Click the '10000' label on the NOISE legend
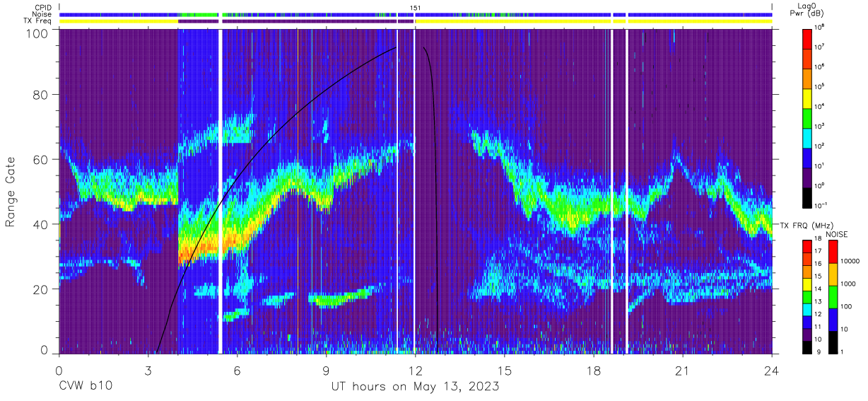The height and width of the screenshot is (401, 868). pyautogui.click(x=850, y=262)
